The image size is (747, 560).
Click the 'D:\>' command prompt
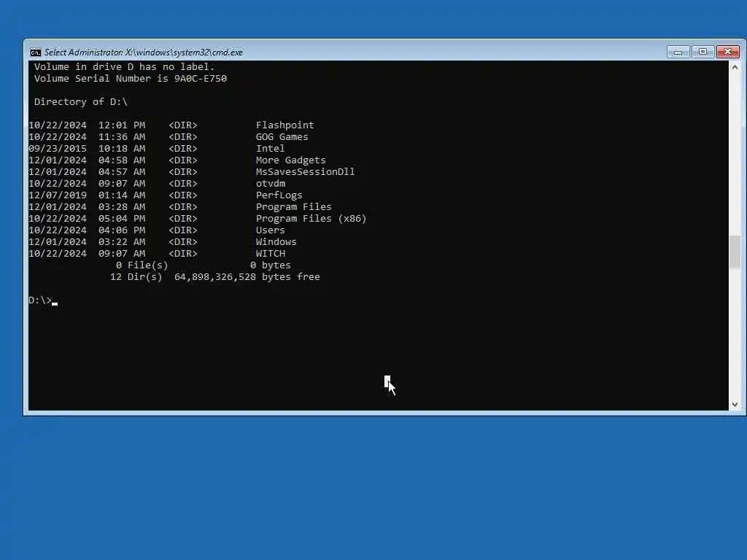click(x=40, y=300)
